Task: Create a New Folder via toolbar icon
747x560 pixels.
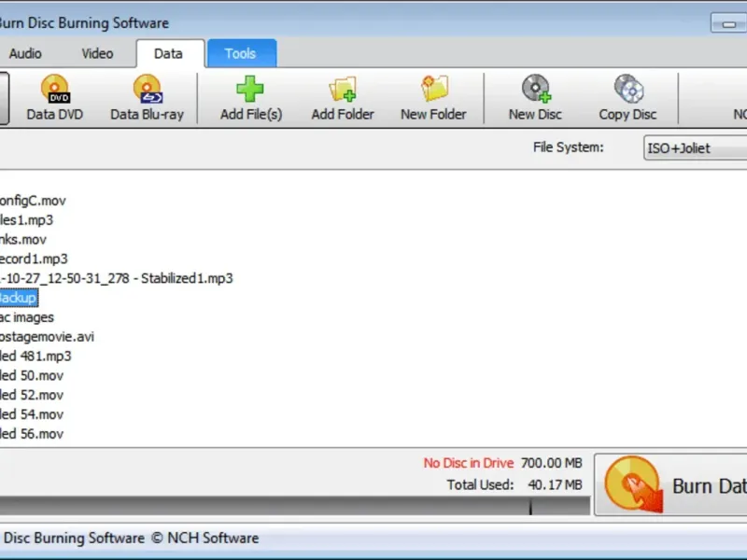Action: (x=434, y=88)
